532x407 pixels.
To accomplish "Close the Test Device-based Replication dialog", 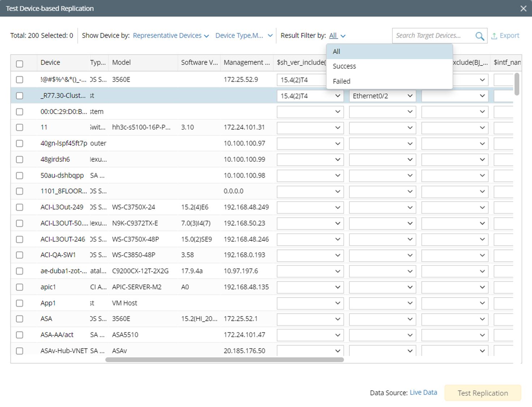I will point(523,8).
